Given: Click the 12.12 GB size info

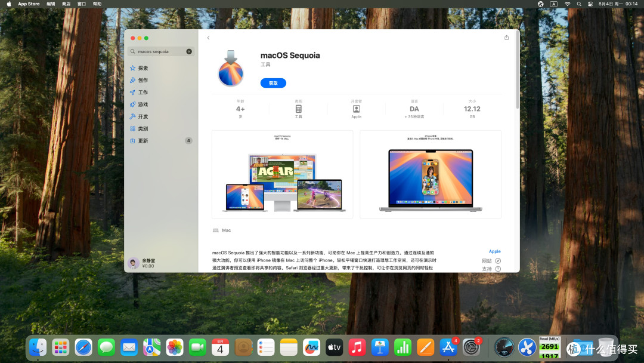Looking at the screenshot, I should point(472,109).
